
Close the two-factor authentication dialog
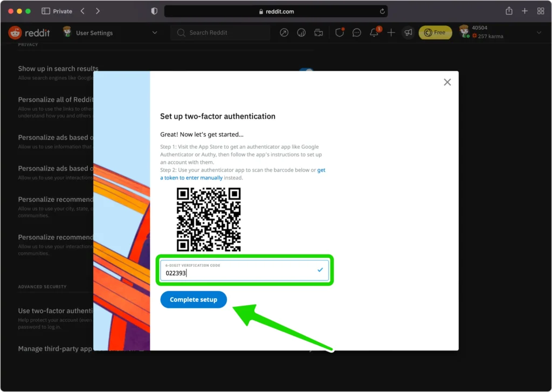(x=447, y=82)
